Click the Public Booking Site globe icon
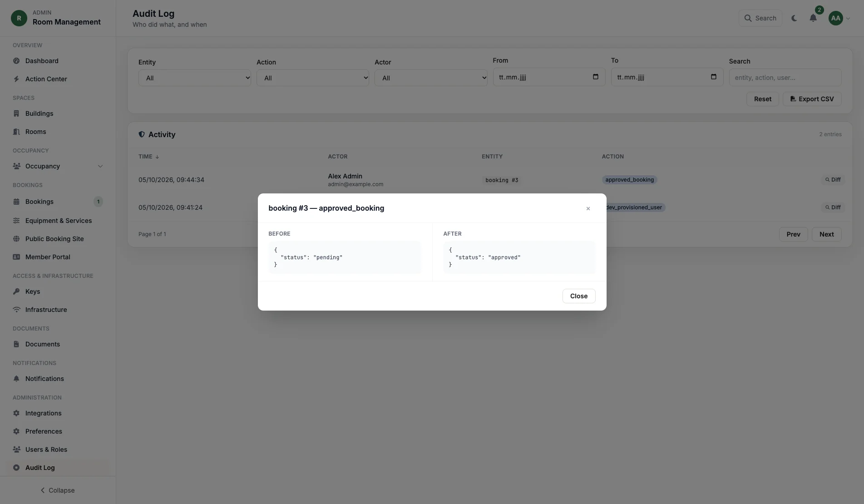The image size is (864, 504). [x=16, y=239]
